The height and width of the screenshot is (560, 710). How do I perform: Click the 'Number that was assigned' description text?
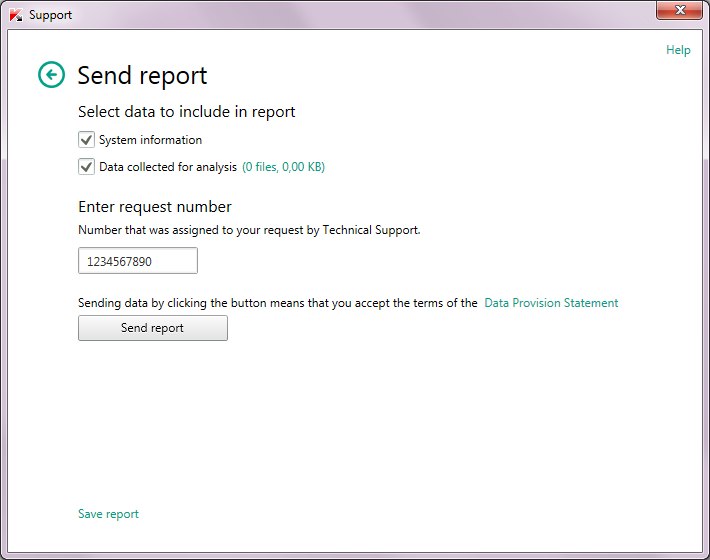tap(249, 230)
